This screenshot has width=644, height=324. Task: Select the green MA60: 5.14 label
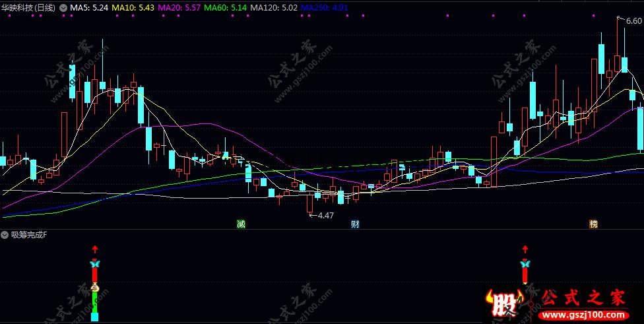[226, 7]
